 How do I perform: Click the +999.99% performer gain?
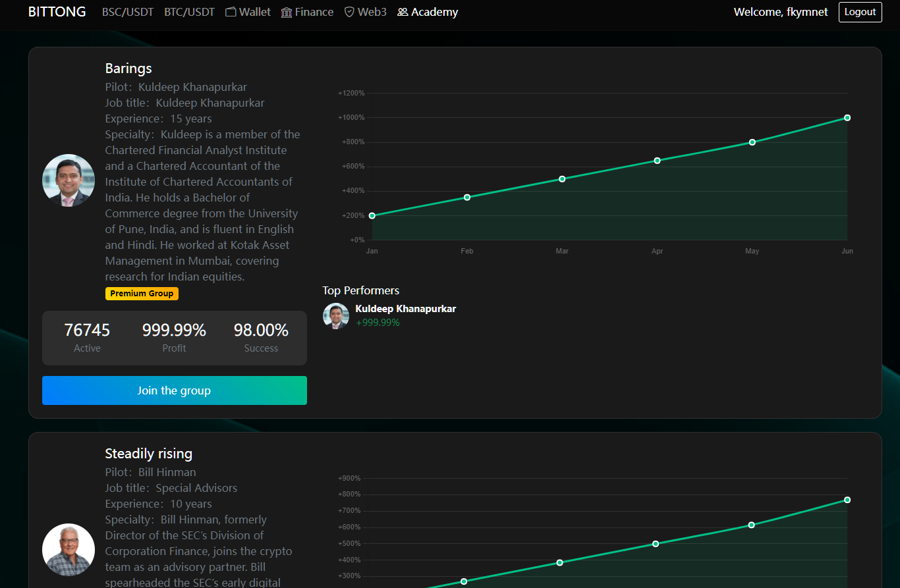coord(378,323)
